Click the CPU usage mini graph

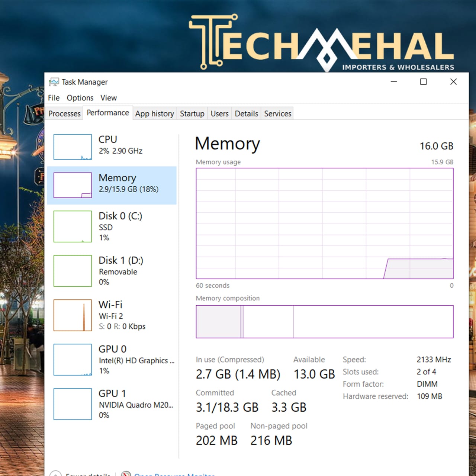(x=73, y=147)
